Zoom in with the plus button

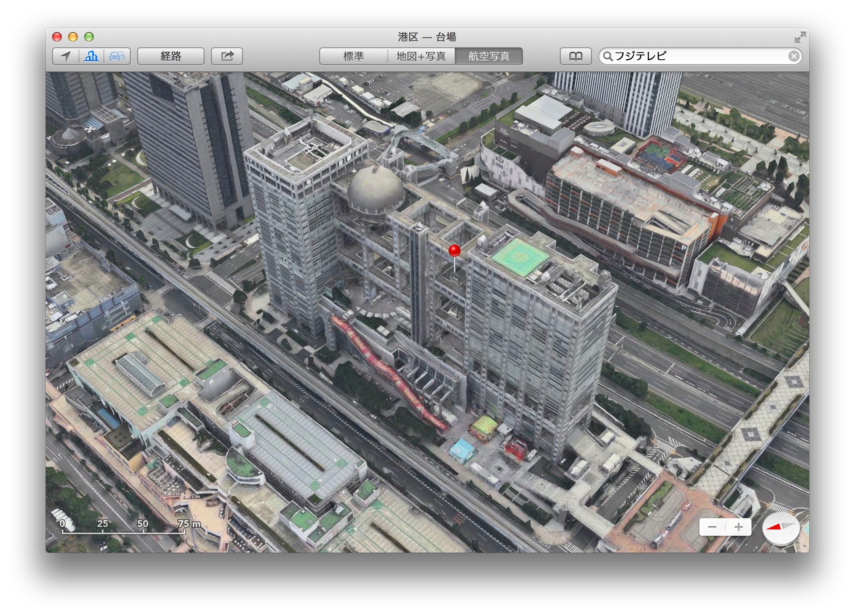(x=738, y=527)
